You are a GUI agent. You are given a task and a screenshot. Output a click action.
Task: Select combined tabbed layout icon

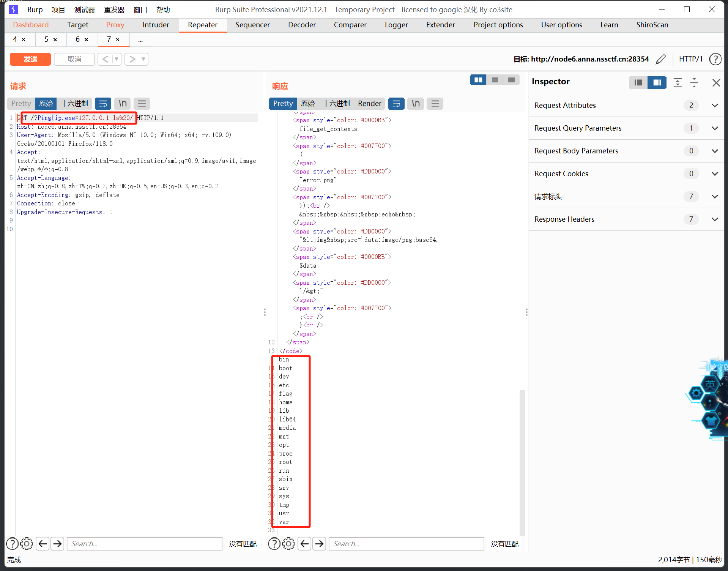(511, 80)
